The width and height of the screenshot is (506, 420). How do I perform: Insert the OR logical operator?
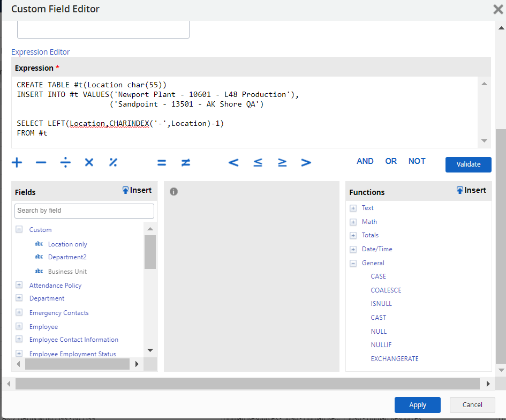[391, 161]
